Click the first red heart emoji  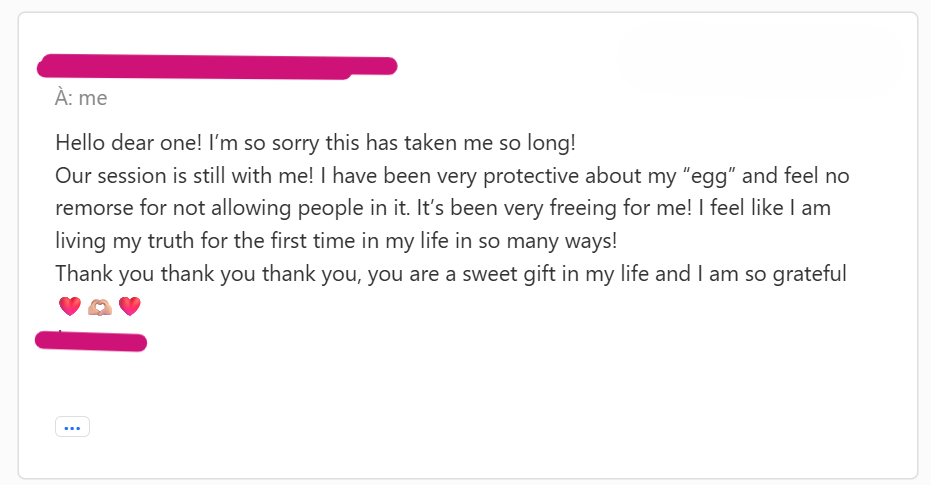[x=69, y=306]
